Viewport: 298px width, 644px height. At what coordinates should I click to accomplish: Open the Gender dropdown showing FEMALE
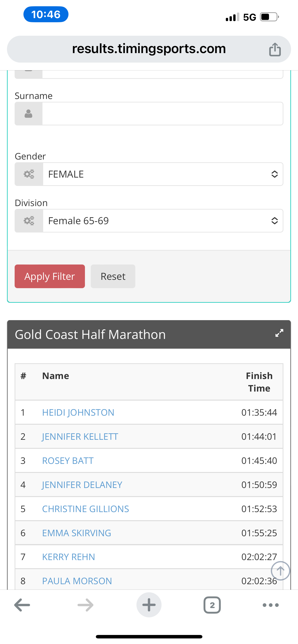click(163, 174)
